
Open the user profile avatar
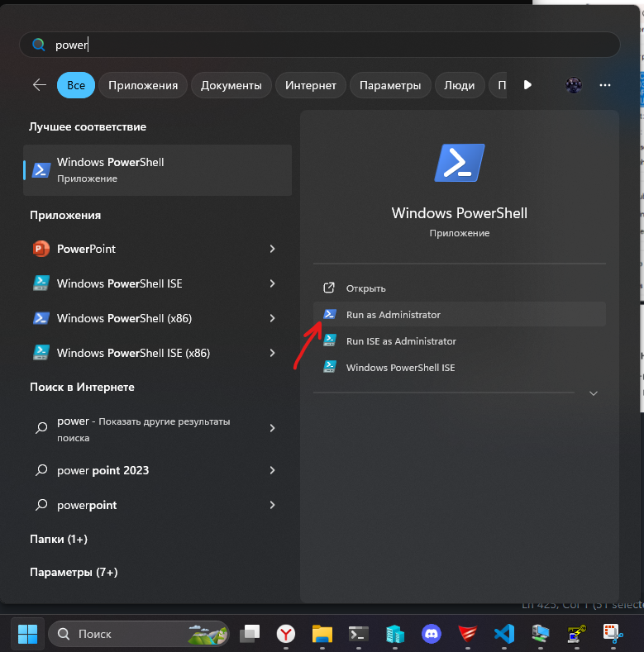[573, 85]
